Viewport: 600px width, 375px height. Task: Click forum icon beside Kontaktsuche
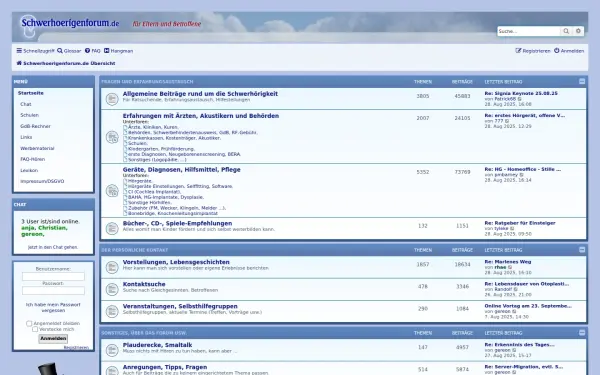click(112, 289)
